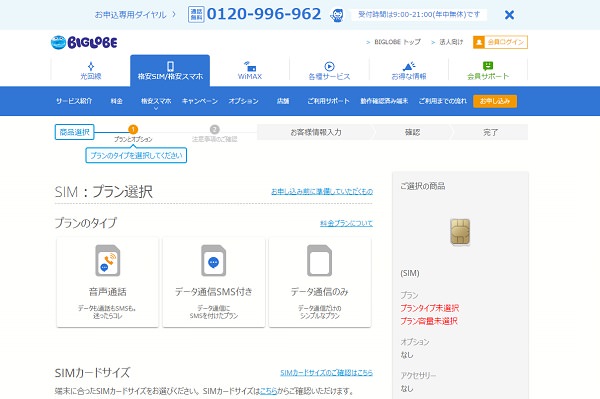
Task: Select ご利用サポート in blue menu
Action: [328, 101]
